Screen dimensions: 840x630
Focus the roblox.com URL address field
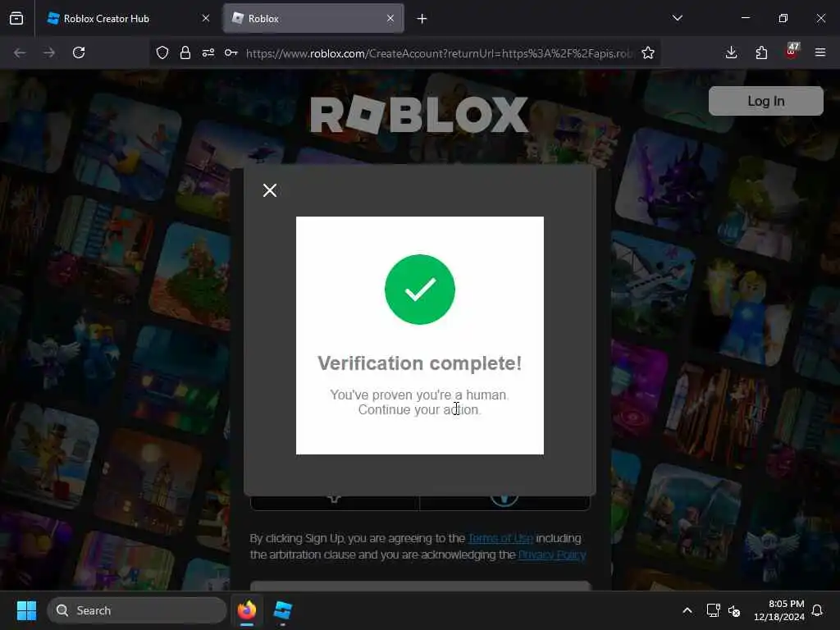click(440, 53)
